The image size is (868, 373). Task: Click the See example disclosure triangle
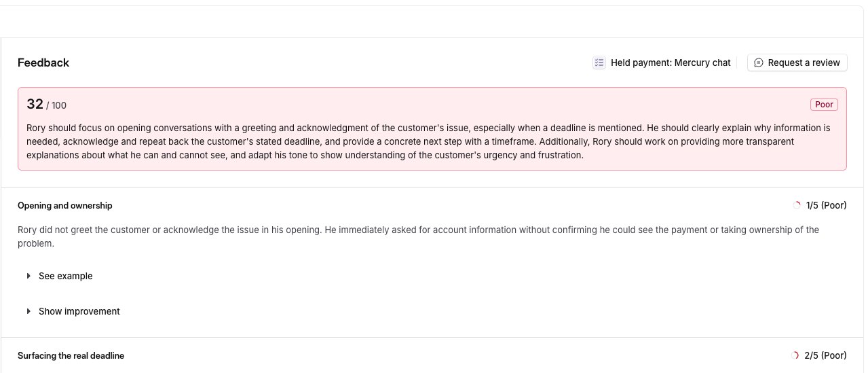coord(29,276)
